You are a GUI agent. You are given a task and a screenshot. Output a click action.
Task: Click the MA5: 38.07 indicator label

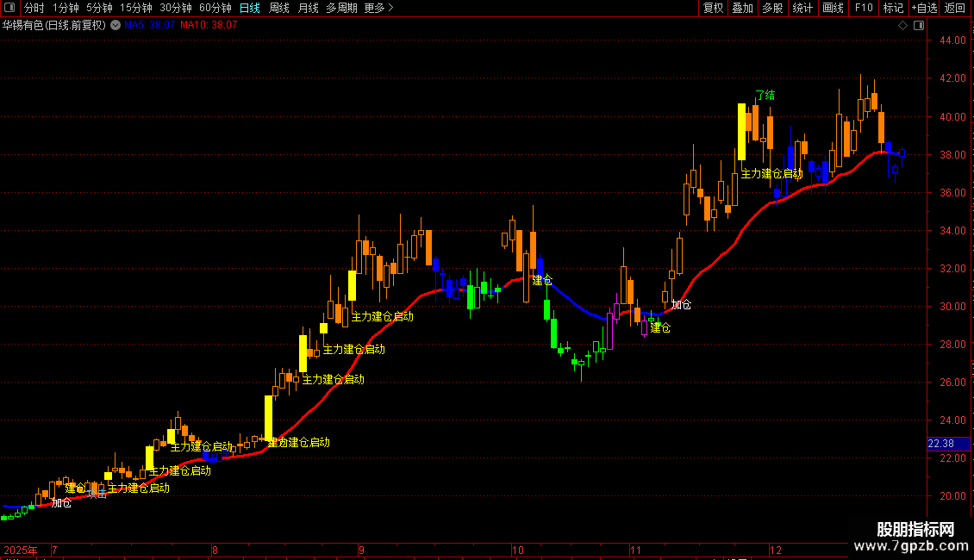[x=149, y=25]
